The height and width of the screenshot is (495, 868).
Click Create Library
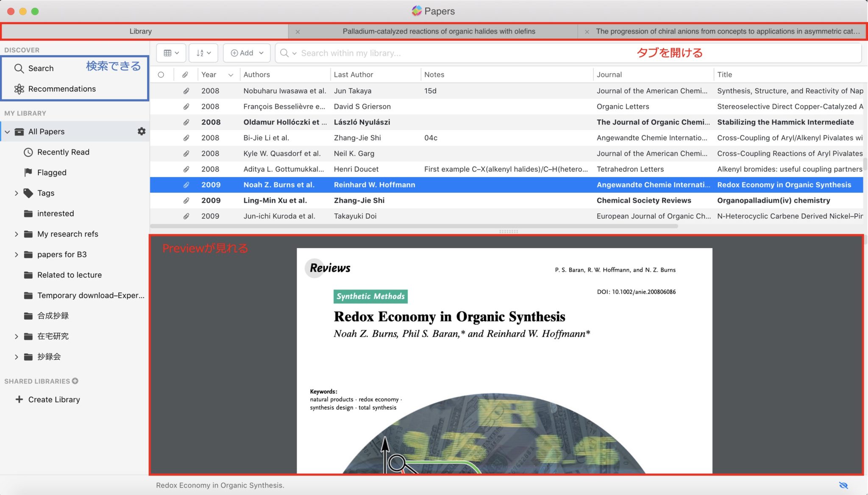click(47, 399)
